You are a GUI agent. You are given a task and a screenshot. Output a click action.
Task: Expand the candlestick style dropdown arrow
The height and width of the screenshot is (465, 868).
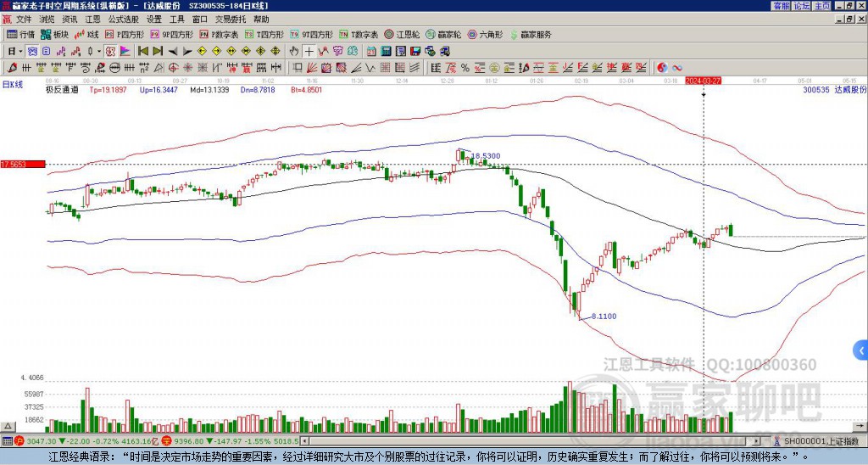pyautogui.click(x=99, y=52)
